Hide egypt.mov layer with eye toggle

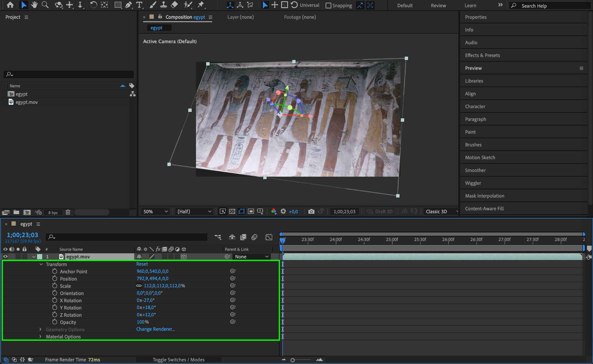coord(5,257)
